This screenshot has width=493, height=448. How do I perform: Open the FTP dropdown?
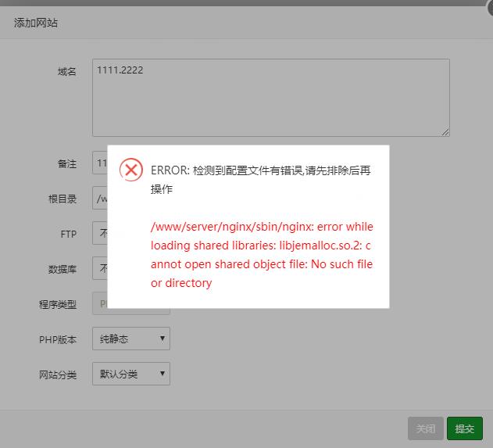click(x=100, y=233)
